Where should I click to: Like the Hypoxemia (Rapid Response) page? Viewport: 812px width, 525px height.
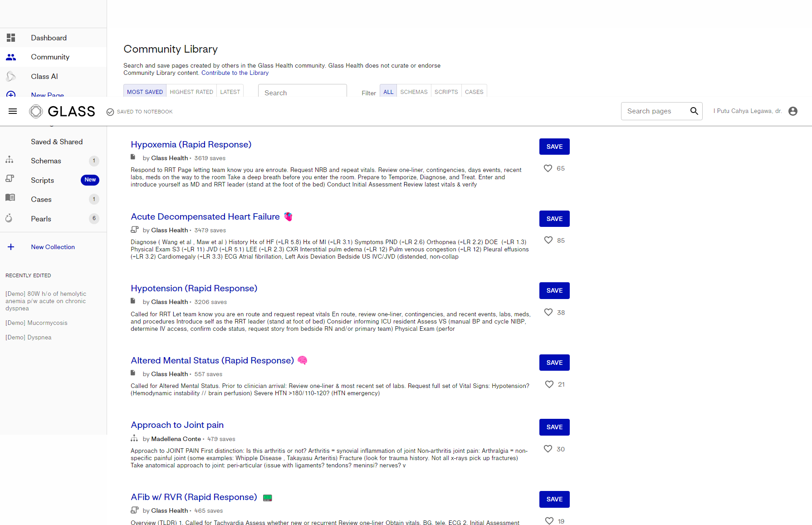(548, 168)
